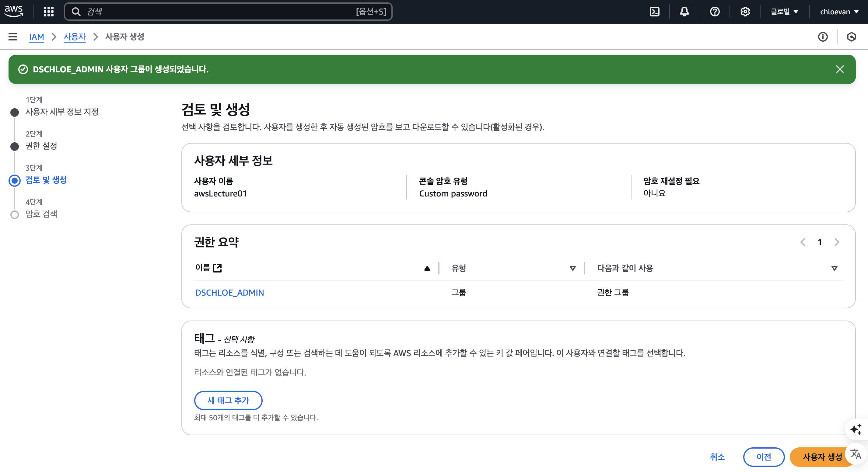
Task: Click the 리소스와 연결된 태그가 없습니다 text
Action: 250,372
